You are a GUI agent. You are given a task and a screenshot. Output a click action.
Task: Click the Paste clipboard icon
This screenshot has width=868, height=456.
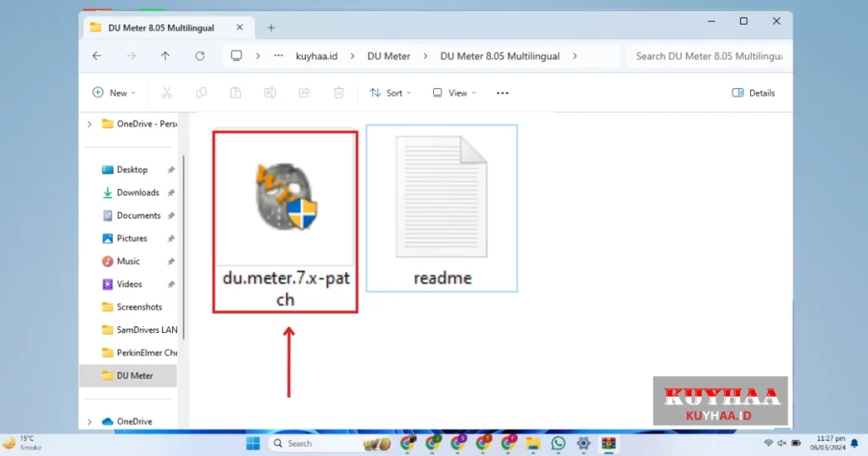click(x=236, y=93)
